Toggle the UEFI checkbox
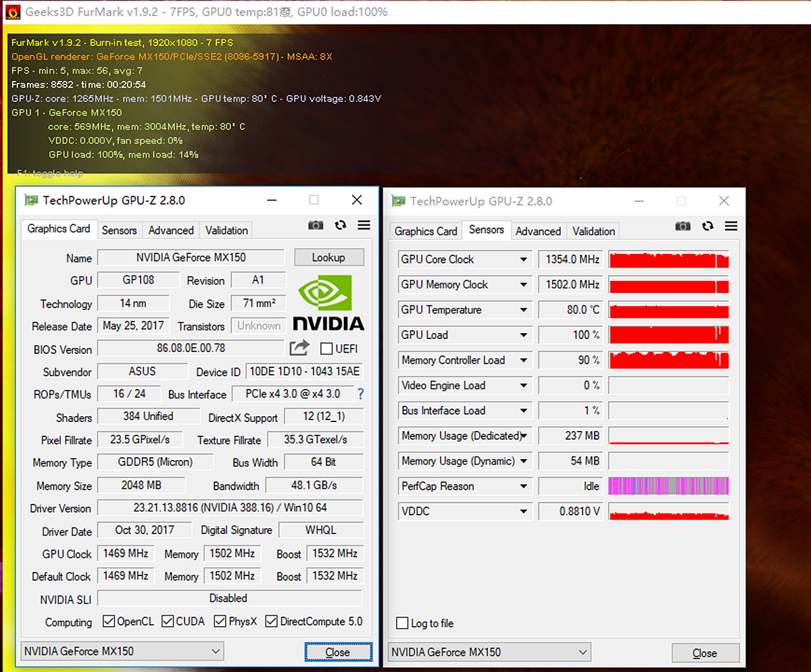 click(326, 348)
